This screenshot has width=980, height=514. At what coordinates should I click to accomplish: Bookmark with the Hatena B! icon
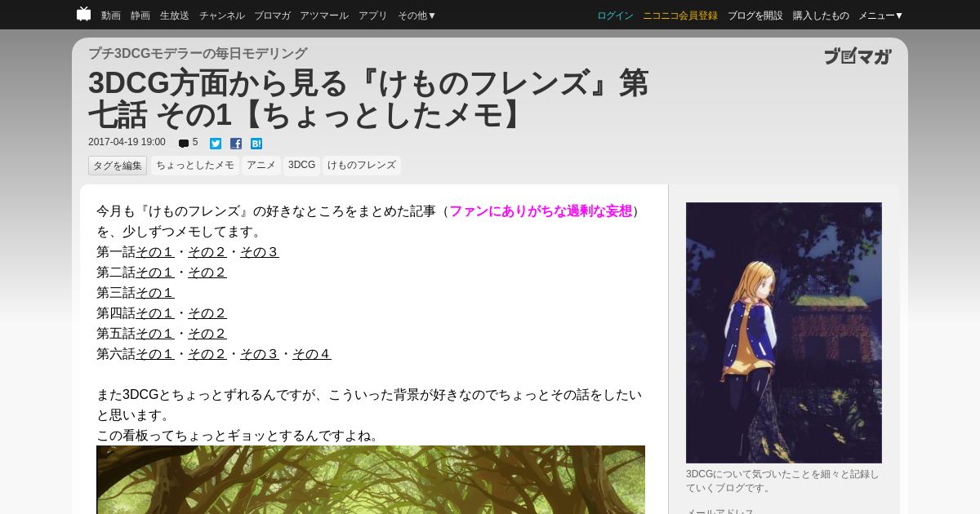(256, 144)
